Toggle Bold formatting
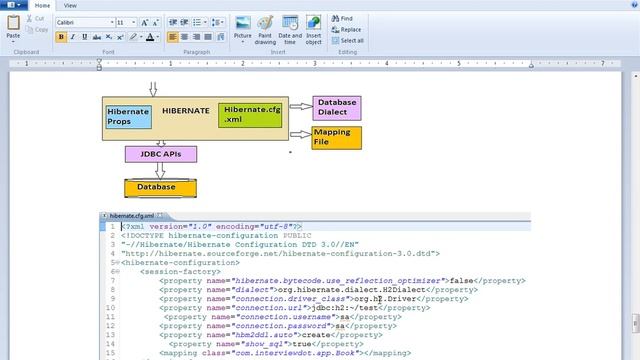640x360 pixels. pyautogui.click(x=61, y=37)
